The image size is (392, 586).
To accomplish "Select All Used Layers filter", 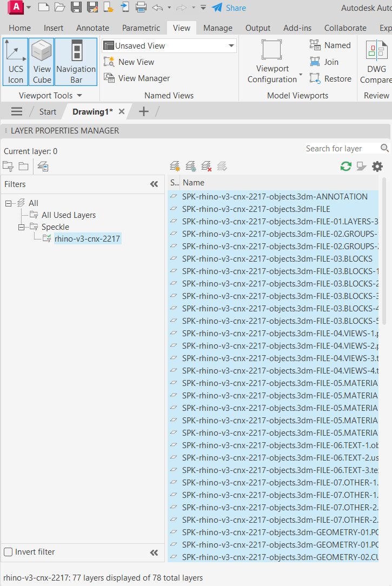I will (69, 215).
